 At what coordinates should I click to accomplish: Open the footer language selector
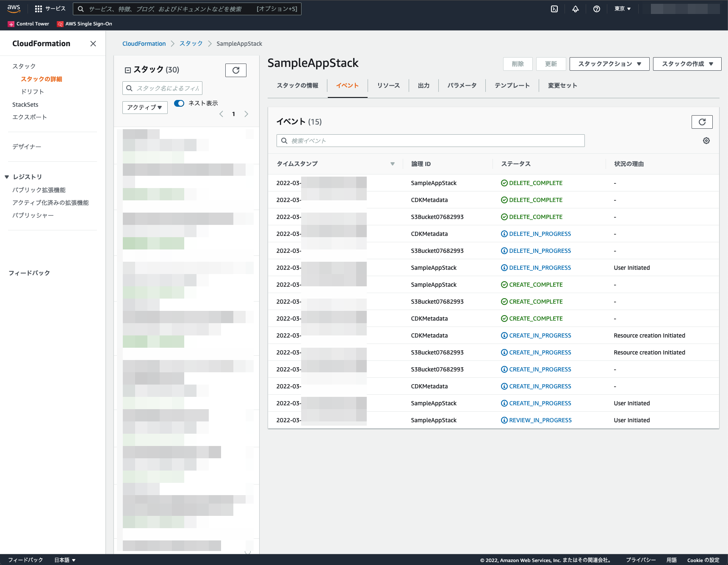[x=65, y=560]
